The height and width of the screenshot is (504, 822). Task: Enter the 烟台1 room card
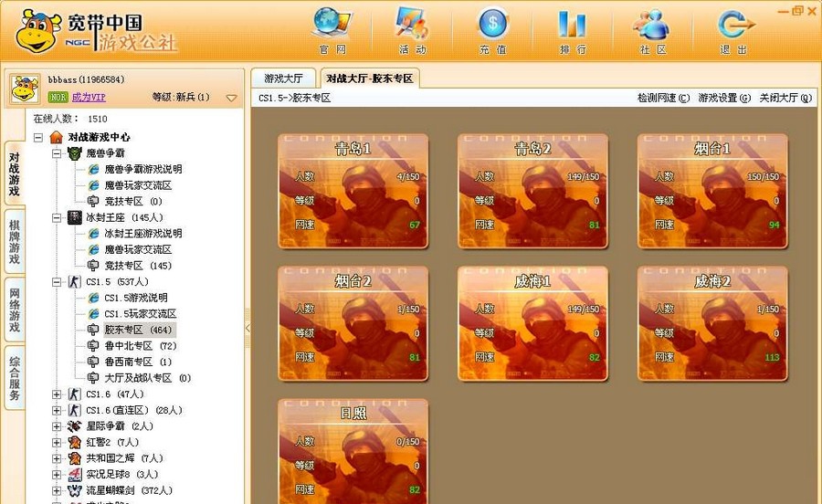(x=712, y=191)
